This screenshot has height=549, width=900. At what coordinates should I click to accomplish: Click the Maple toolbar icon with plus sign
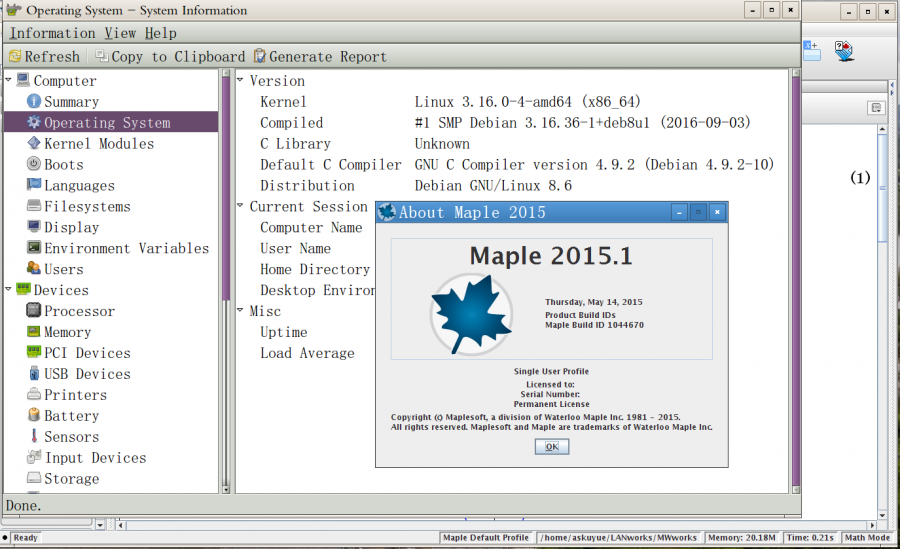pyautogui.click(x=811, y=51)
